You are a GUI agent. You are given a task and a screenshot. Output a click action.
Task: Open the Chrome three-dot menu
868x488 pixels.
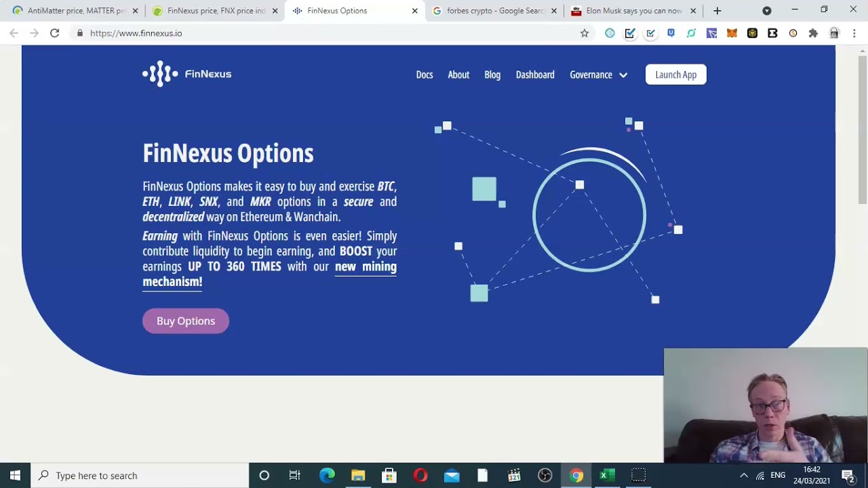[854, 33]
